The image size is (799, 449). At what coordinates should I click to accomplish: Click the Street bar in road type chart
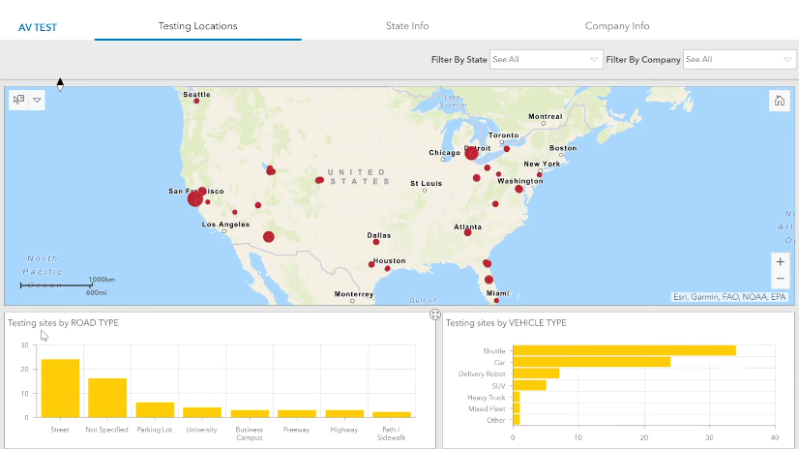tap(60, 387)
